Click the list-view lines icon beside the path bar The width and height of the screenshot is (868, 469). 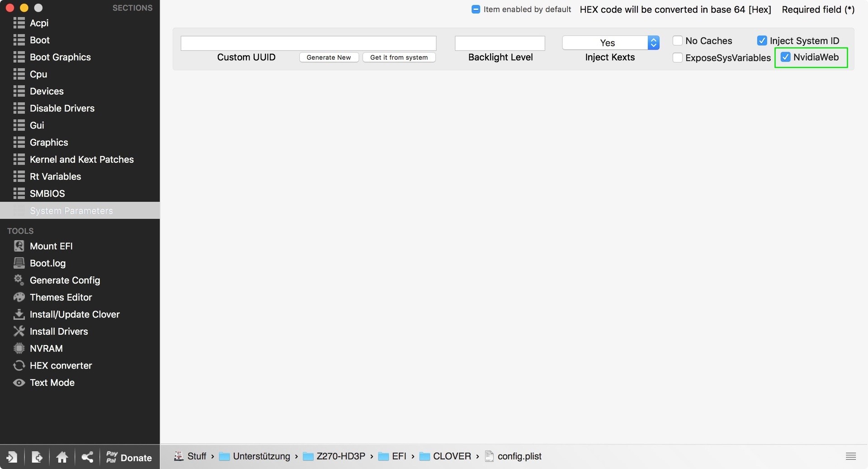point(851,456)
